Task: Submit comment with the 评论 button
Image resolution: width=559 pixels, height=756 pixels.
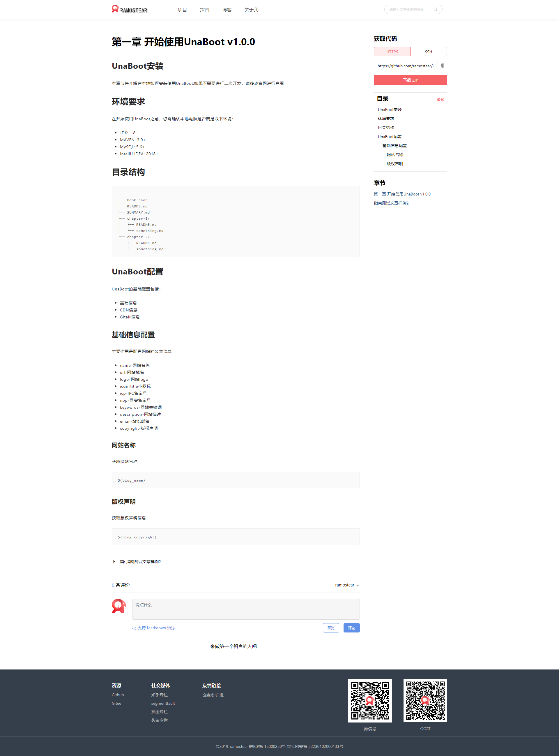Action: [352, 628]
